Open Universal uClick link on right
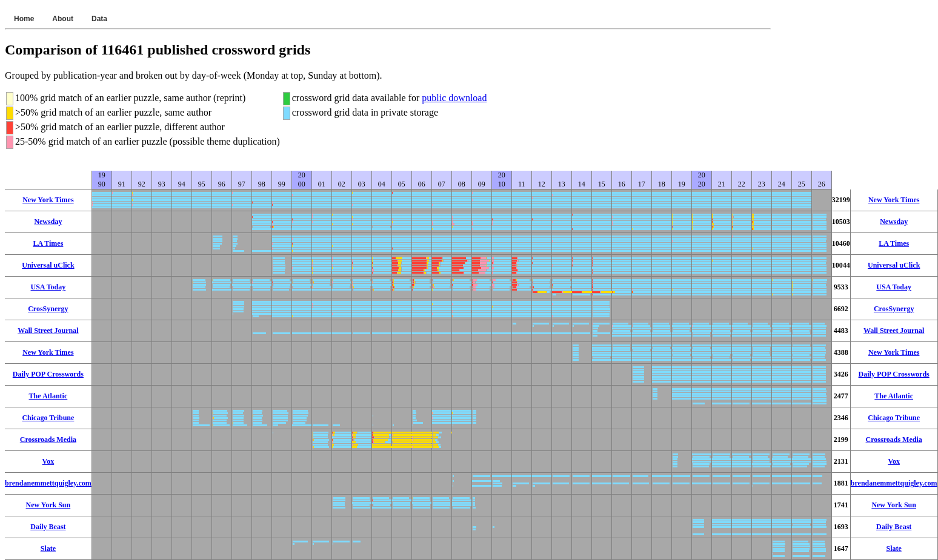This screenshot has width=938, height=560. pos(894,265)
